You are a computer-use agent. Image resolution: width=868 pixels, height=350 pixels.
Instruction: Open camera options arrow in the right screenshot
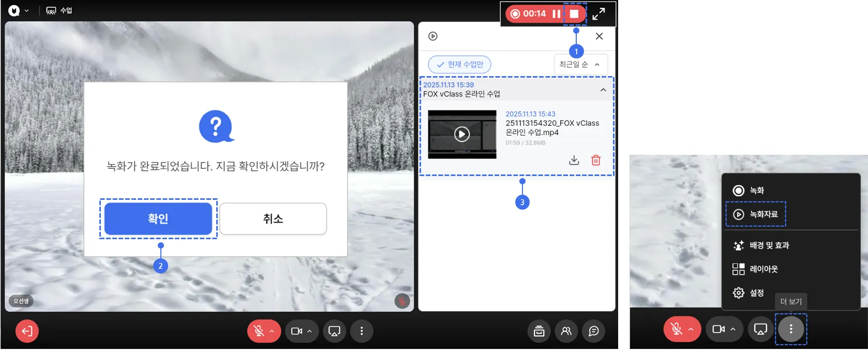coord(733,329)
